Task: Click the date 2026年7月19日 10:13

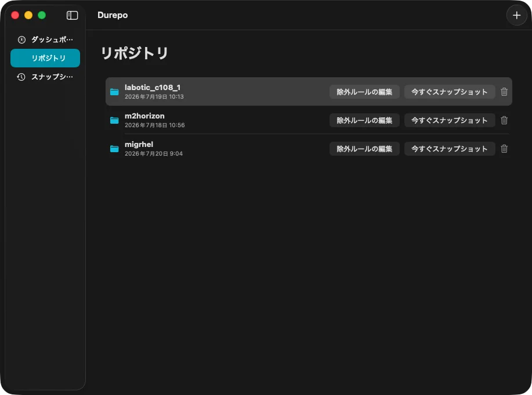Action: (x=154, y=97)
